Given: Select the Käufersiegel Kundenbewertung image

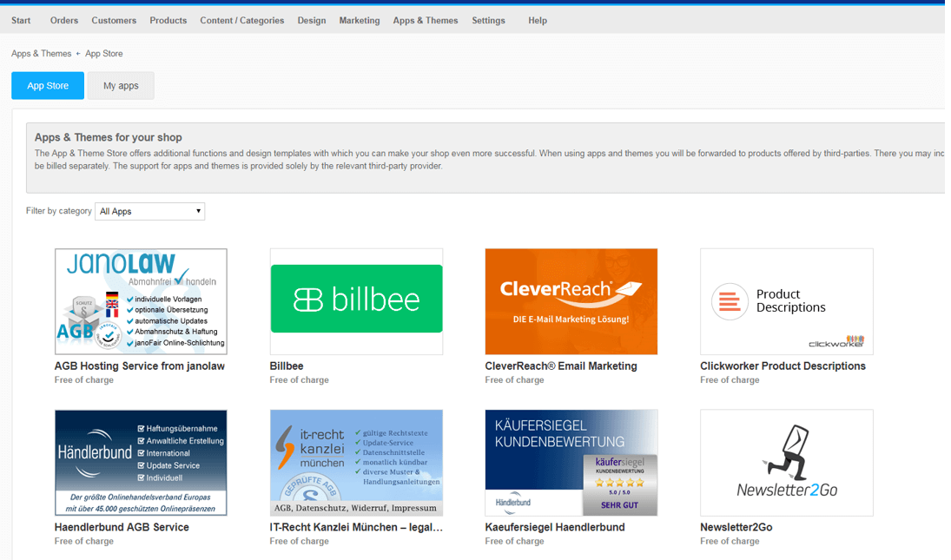Looking at the screenshot, I should (x=571, y=463).
